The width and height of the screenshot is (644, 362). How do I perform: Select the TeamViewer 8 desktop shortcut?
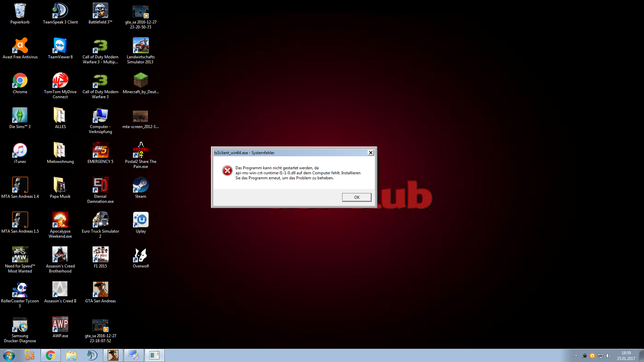pyautogui.click(x=60, y=49)
